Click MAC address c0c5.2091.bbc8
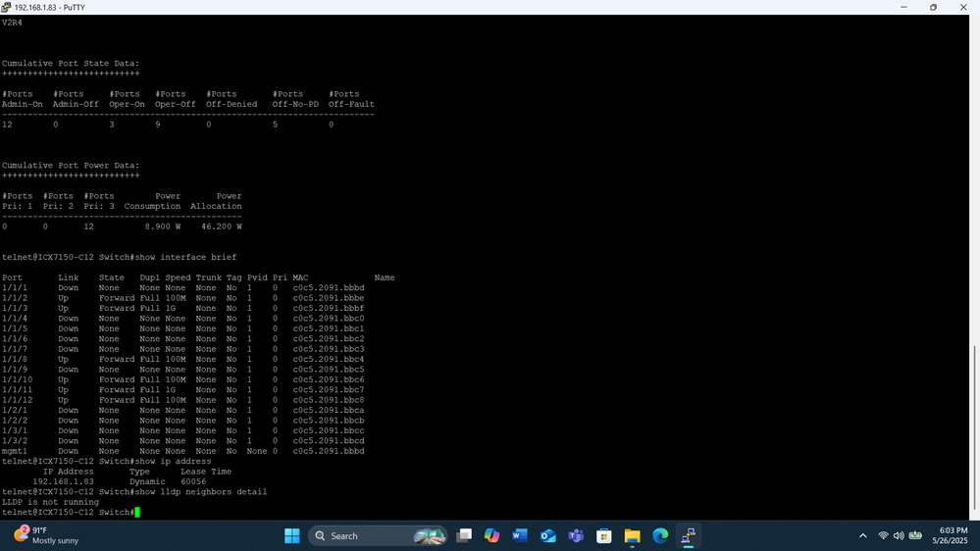Viewport: 980px width, 551px height. tap(329, 400)
